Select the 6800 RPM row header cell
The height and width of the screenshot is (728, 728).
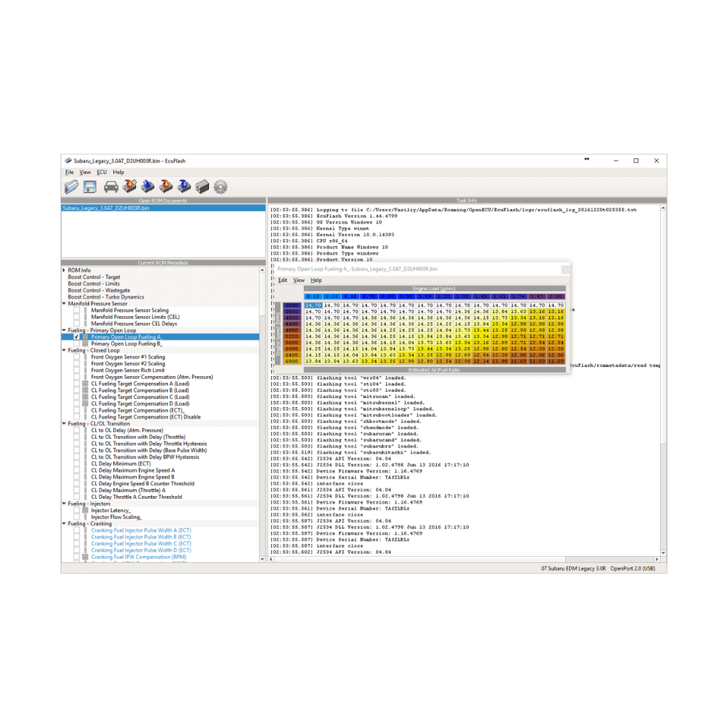pyautogui.click(x=292, y=361)
